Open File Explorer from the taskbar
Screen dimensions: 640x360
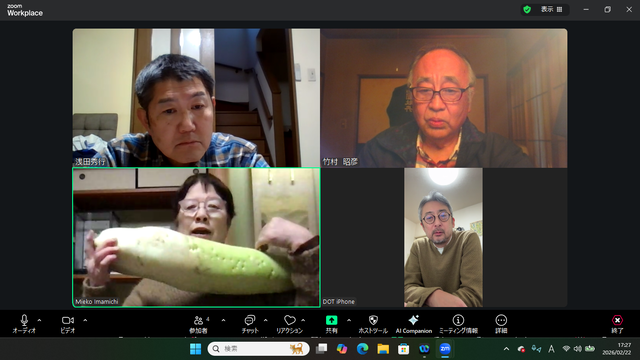click(383, 349)
